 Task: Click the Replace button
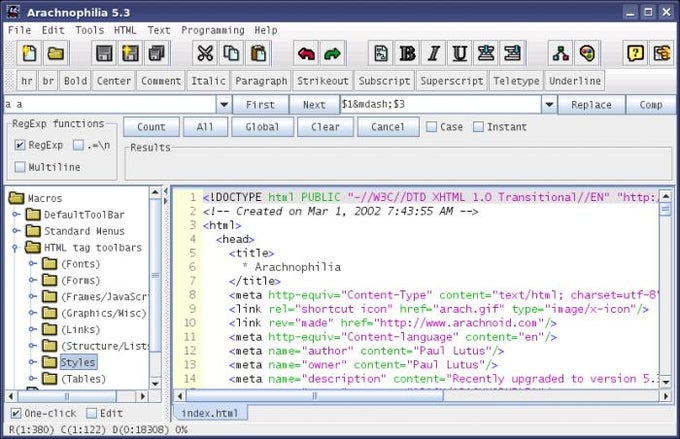click(x=591, y=105)
